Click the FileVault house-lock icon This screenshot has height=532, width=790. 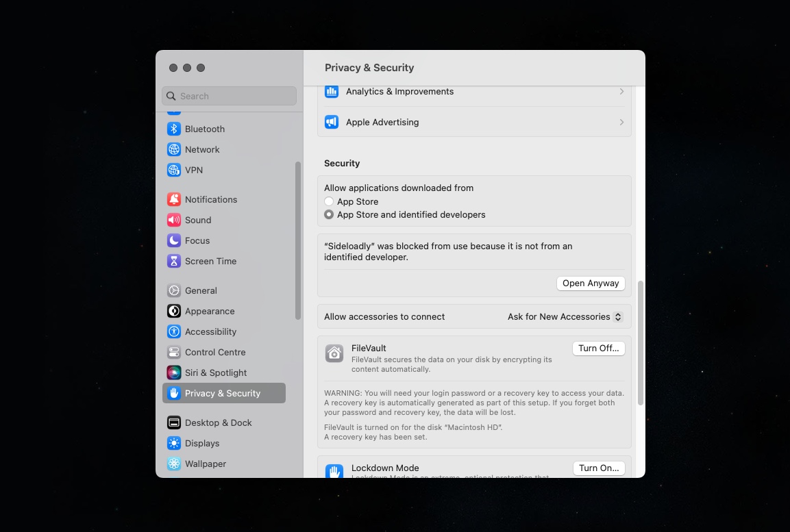tap(334, 353)
